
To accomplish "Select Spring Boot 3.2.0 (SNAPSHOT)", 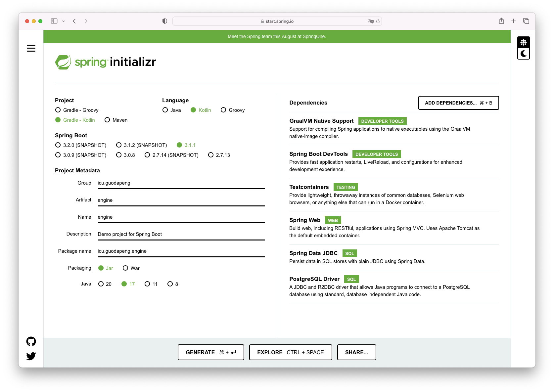I will tap(81, 145).
